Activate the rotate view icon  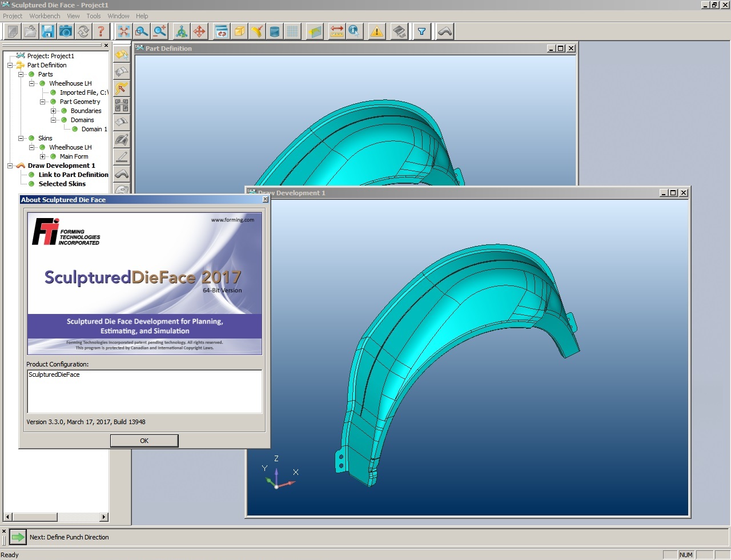(182, 31)
